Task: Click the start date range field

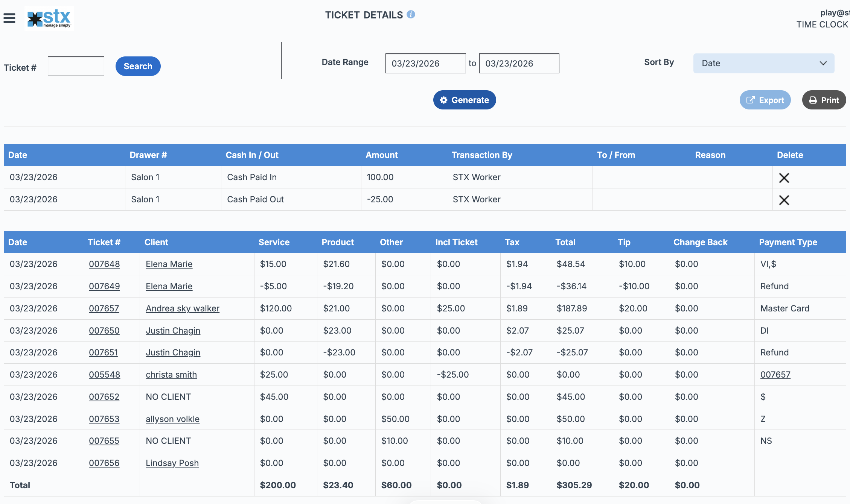Action: [x=425, y=63]
